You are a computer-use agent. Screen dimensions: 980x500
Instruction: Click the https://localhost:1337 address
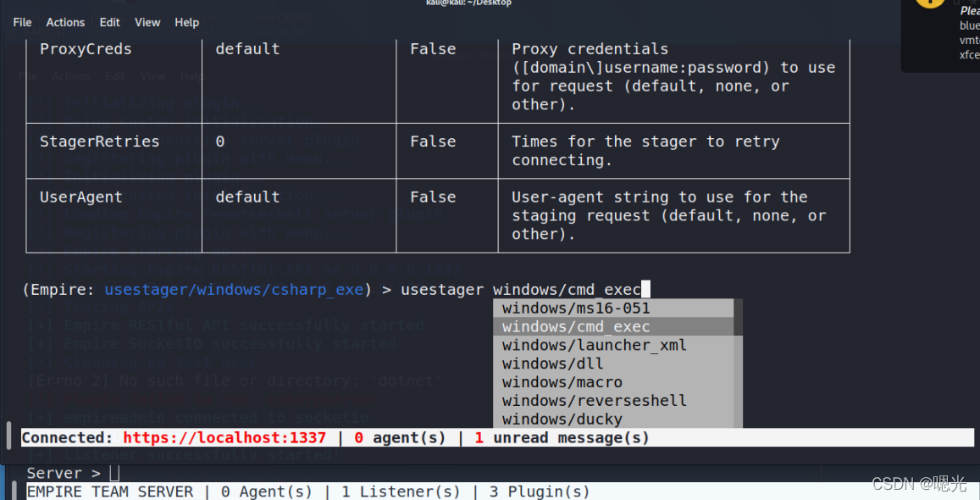point(224,438)
